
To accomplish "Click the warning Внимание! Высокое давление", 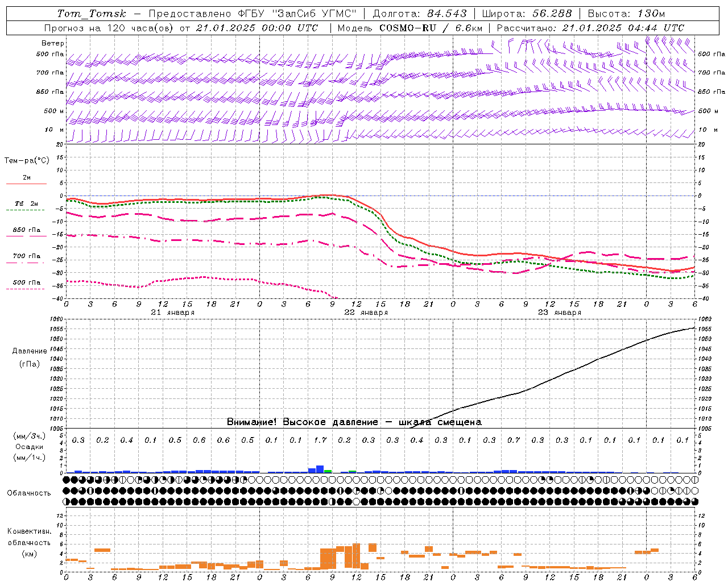I will click(303, 422).
